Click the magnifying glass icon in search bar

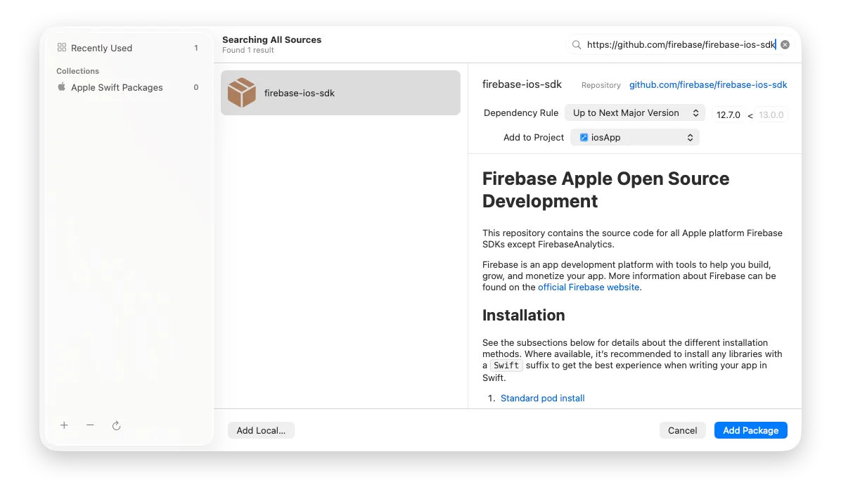[577, 44]
